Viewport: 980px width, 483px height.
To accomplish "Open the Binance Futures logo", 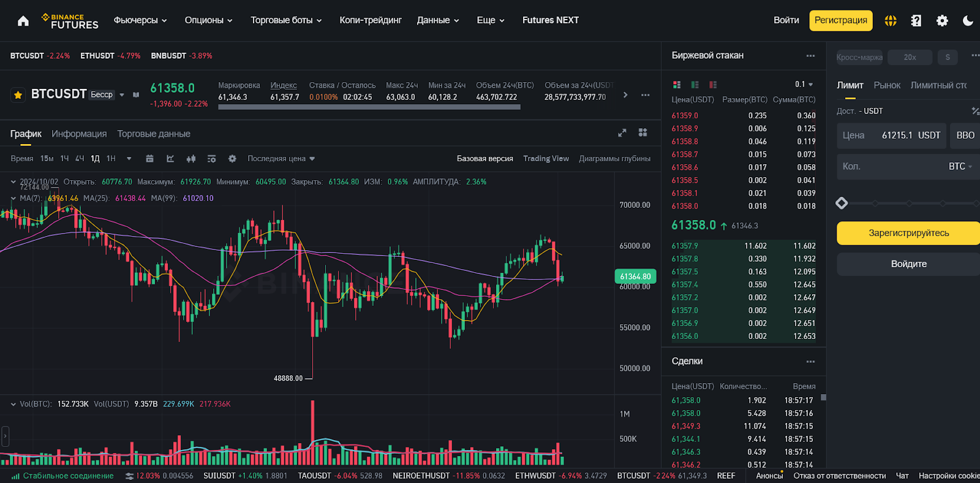I will click(70, 21).
